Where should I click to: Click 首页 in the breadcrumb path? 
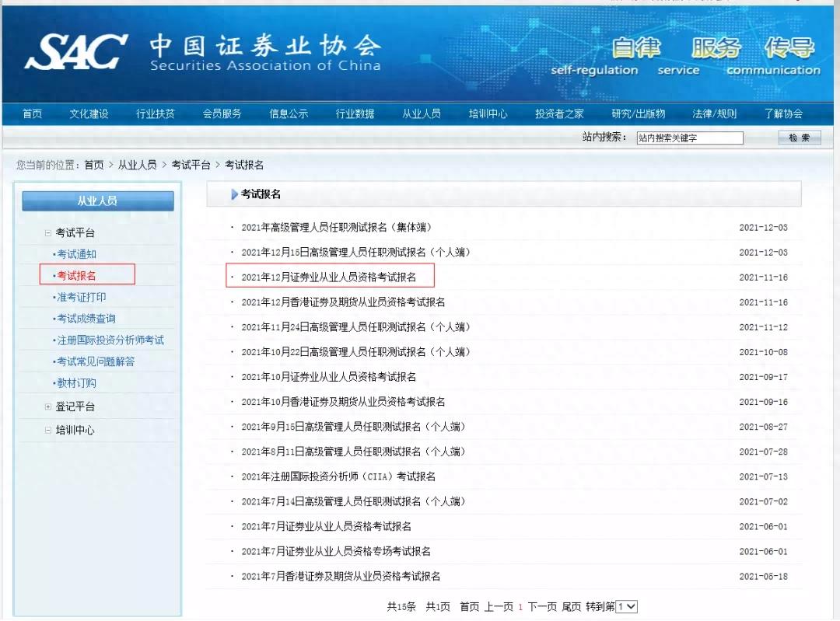pyautogui.click(x=95, y=165)
